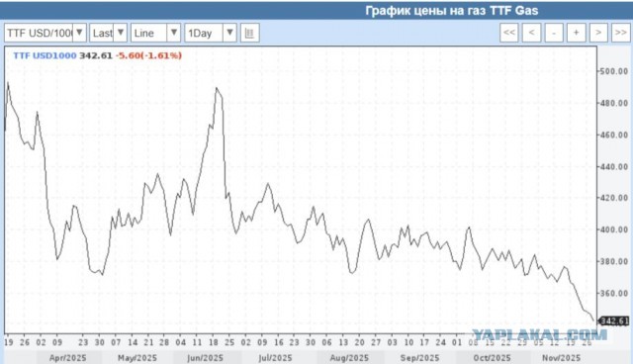Click the 420.00 price axis label
The width and height of the screenshot is (633, 364).
coord(614,198)
